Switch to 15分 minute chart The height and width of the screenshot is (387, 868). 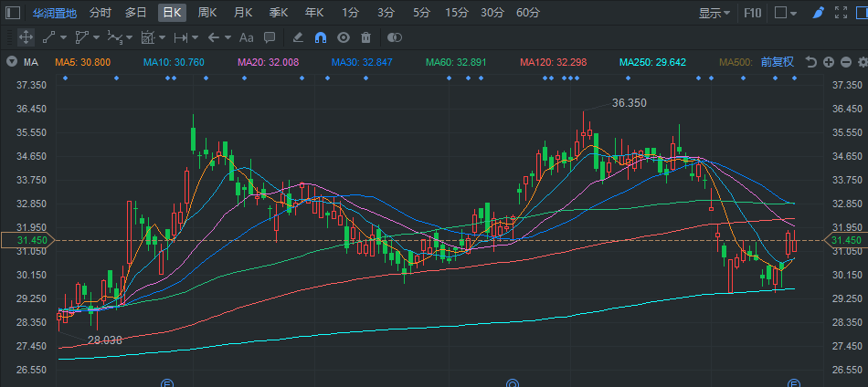tap(457, 13)
